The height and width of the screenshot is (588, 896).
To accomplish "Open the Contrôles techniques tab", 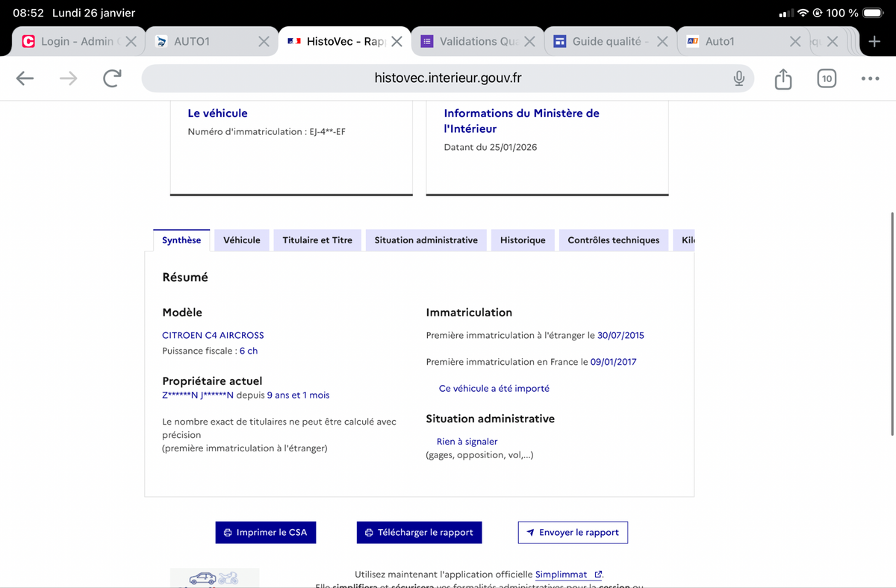I will [x=613, y=240].
